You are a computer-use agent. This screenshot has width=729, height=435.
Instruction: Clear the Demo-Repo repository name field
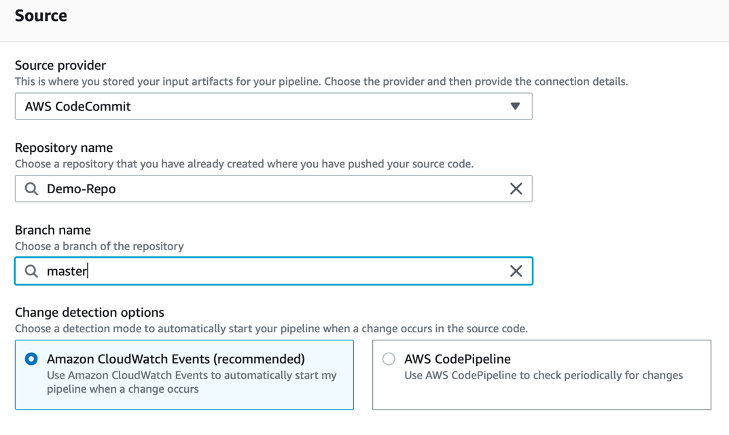516,189
